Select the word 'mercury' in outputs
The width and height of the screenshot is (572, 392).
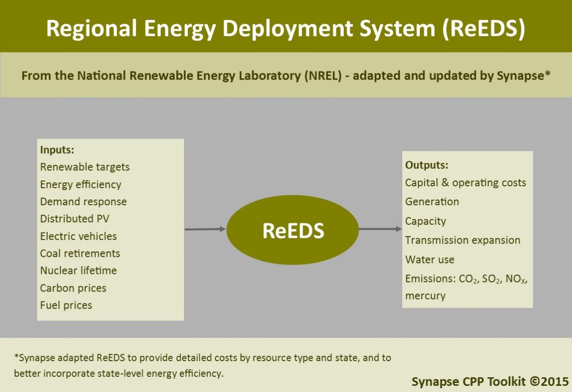tap(425, 296)
